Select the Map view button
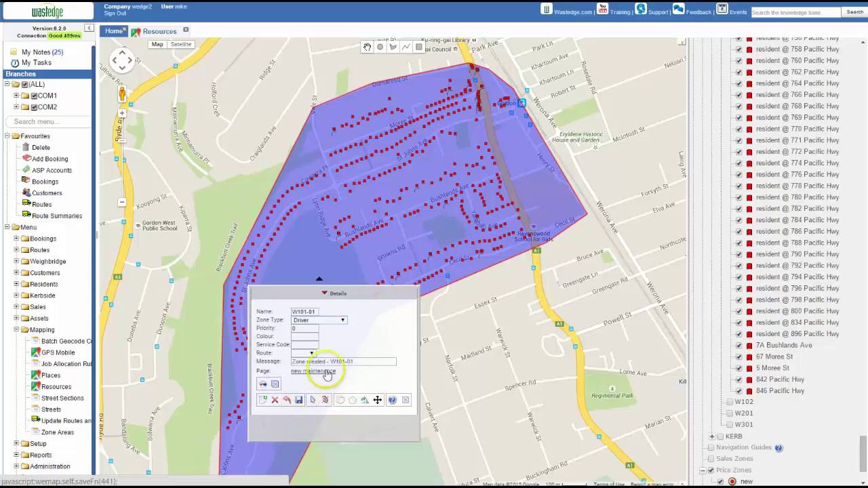This screenshot has height=488, width=868. tap(157, 44)
